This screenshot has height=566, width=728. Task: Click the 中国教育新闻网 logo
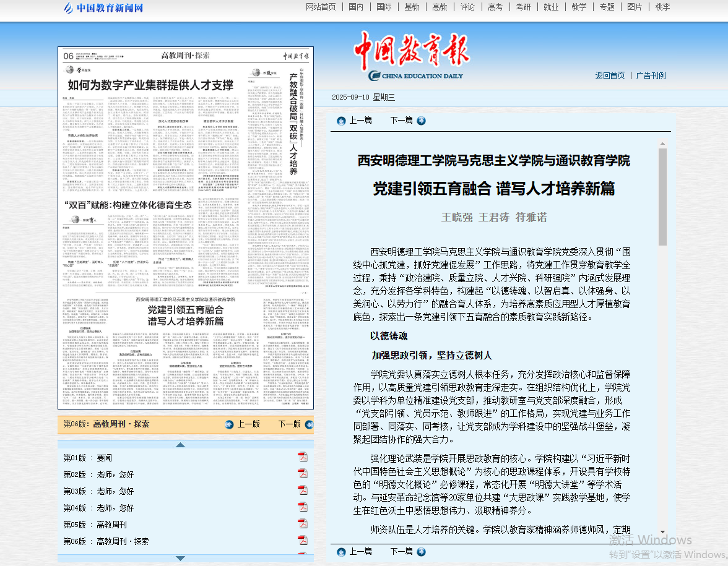pos(103,8)
